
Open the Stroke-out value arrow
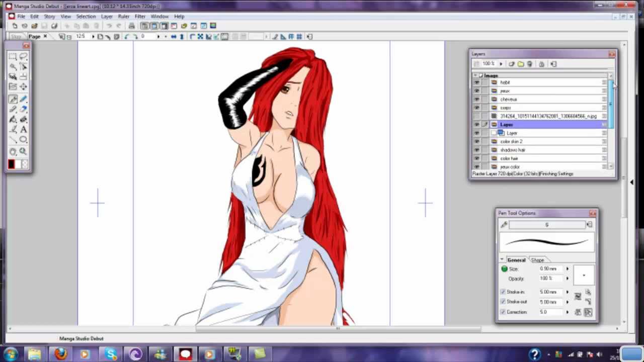coord(568,302)
